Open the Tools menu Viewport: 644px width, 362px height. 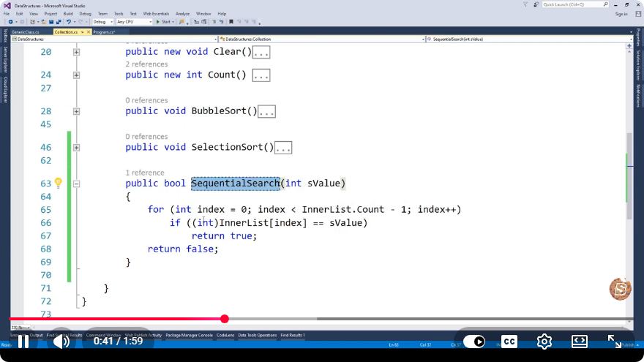[x=119, y=14]
